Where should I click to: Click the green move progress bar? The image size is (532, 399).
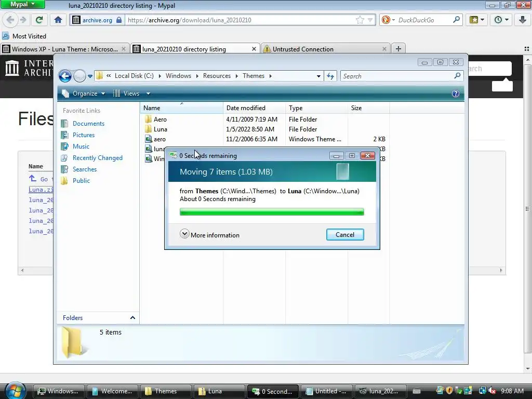[272, 212]
